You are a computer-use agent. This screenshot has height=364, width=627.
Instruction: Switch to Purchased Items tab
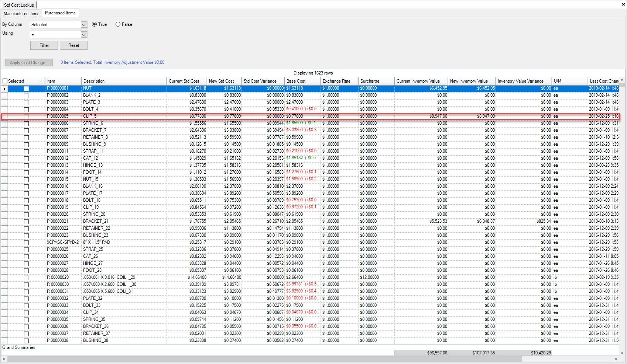(60, 13)
